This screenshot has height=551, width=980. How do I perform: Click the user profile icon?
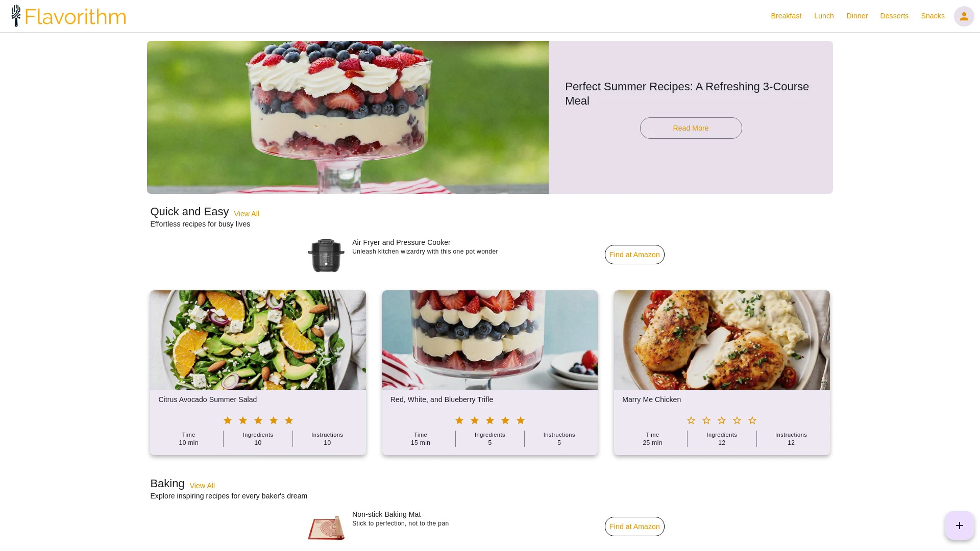964,16
